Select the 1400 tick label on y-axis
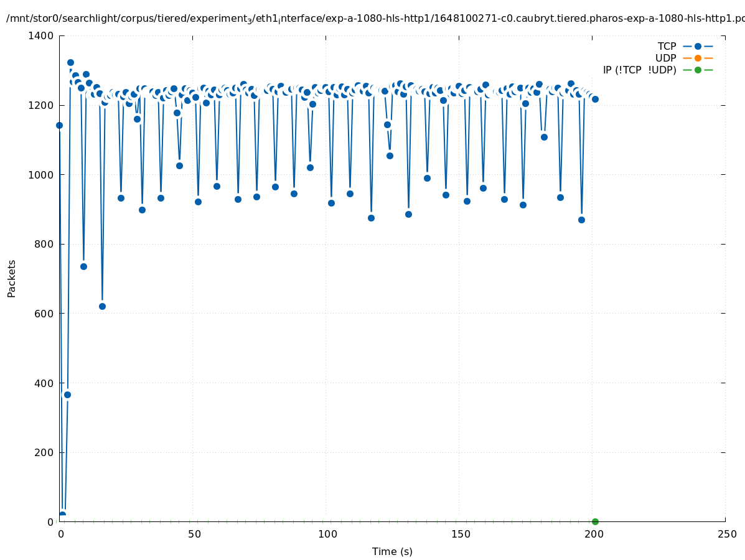The image size is (745, 560). pos(41,35)
